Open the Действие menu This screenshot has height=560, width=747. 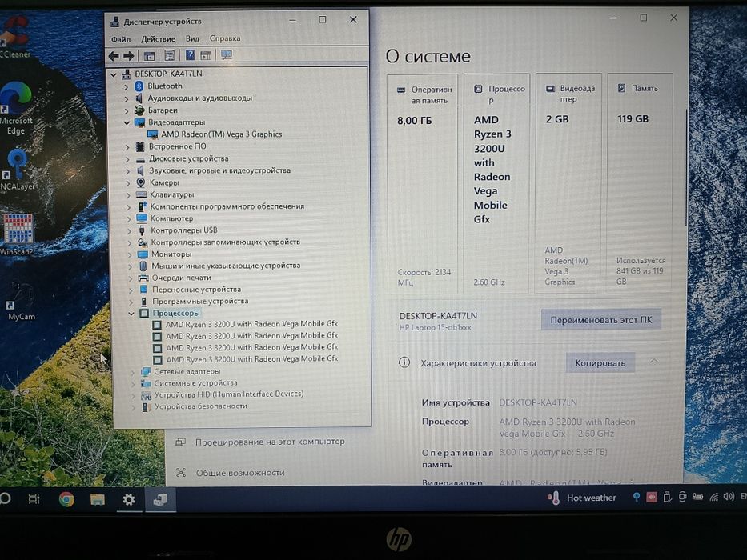[x=158, y=39]
